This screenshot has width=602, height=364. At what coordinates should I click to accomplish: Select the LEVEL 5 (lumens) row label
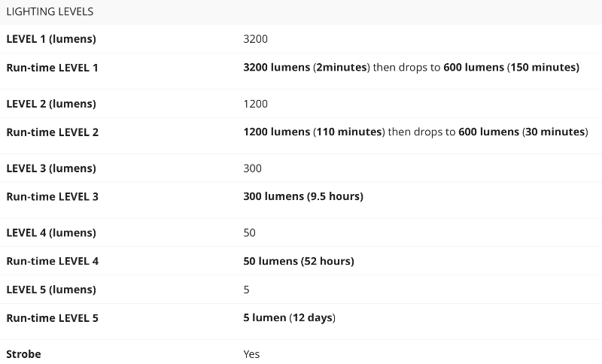pyautogui.click(x=50, y=290)
